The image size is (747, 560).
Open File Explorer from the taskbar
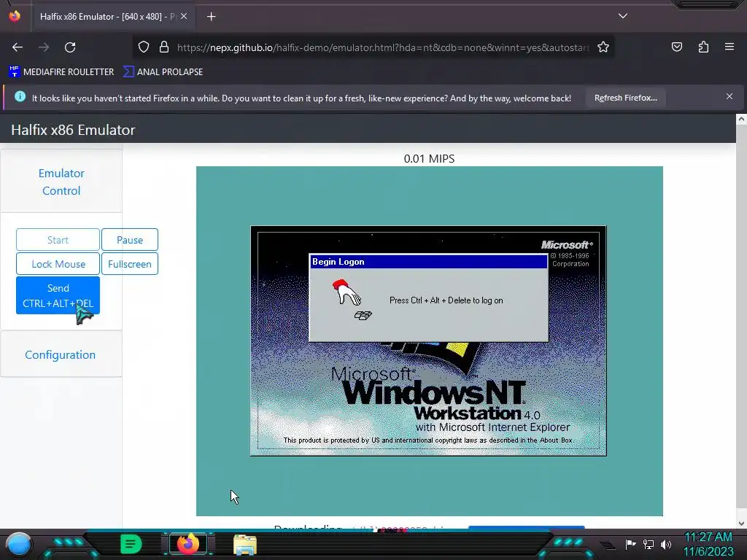(x=245, y=545)
